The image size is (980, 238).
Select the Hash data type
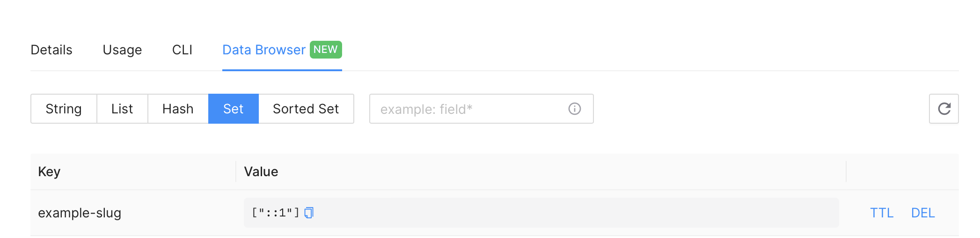(178, 109)
